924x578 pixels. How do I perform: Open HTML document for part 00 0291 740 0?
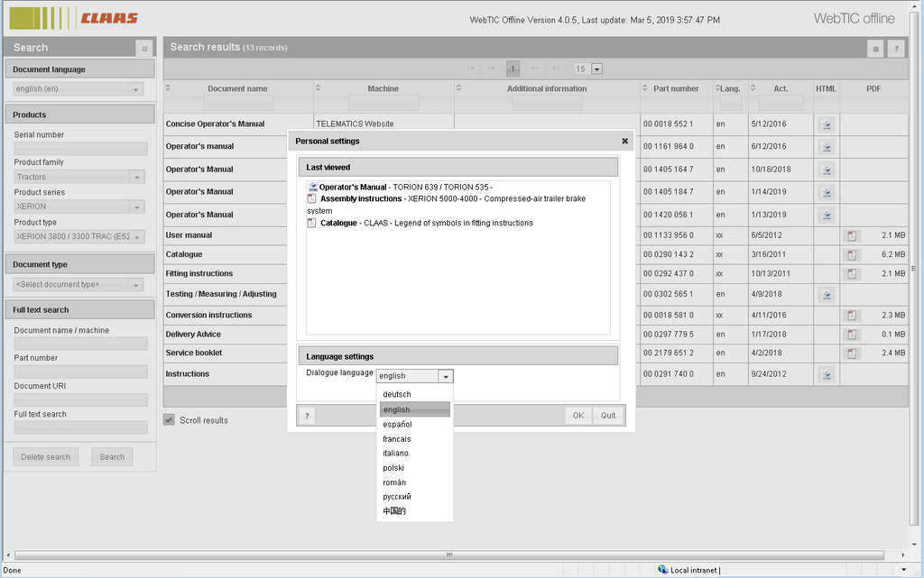coord(827,374)
